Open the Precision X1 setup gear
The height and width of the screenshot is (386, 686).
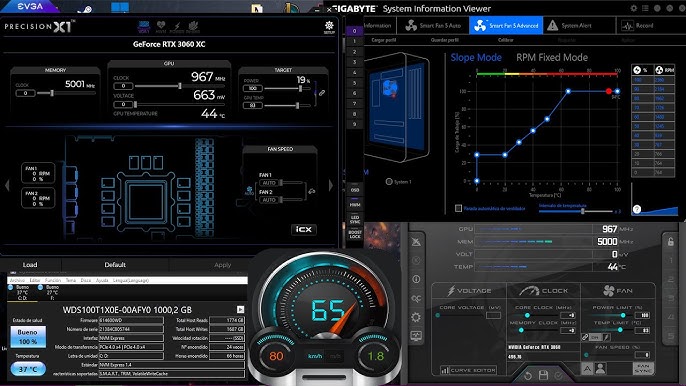point(329,27)
